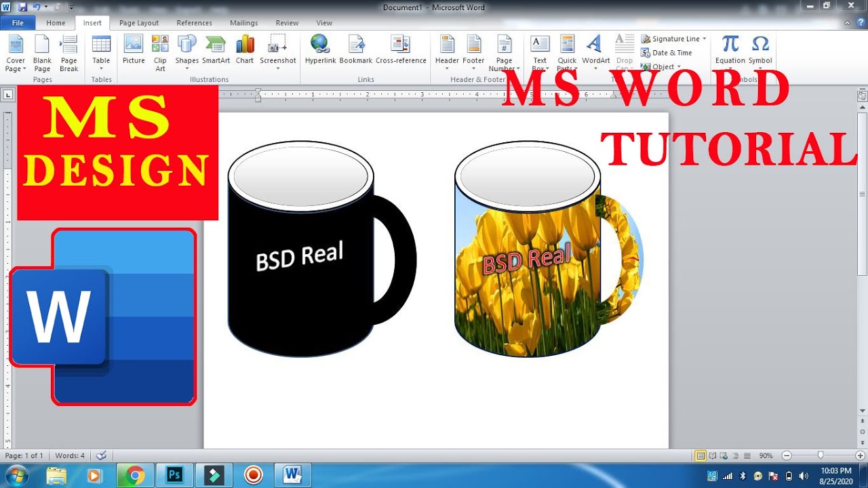Open the Clip Art pane
The width and height of the screenshot is (868, 488).
click(160, 54)
